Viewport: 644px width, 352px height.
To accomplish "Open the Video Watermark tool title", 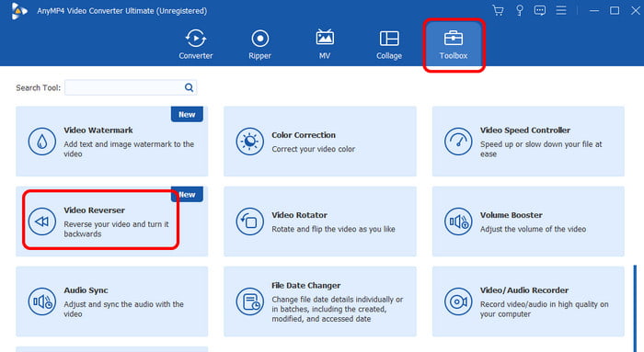I will pyautogui.click(x=98, y=131).
